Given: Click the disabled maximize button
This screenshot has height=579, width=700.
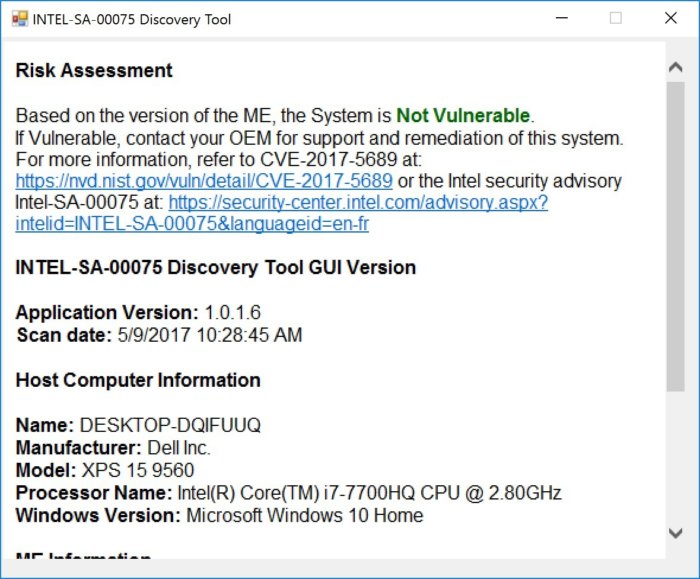Looking at the screenshot, I should pyautogui.click(x=616, y=18).
